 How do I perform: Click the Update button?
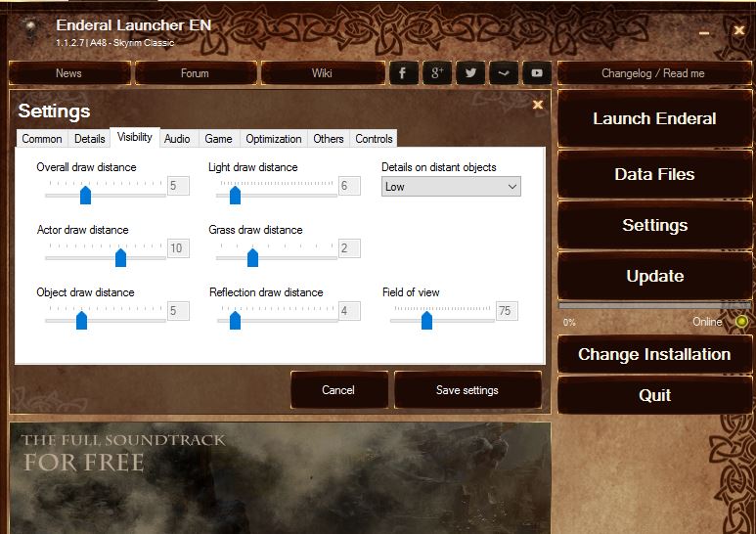pyautogui.click(x=654, y=276)
